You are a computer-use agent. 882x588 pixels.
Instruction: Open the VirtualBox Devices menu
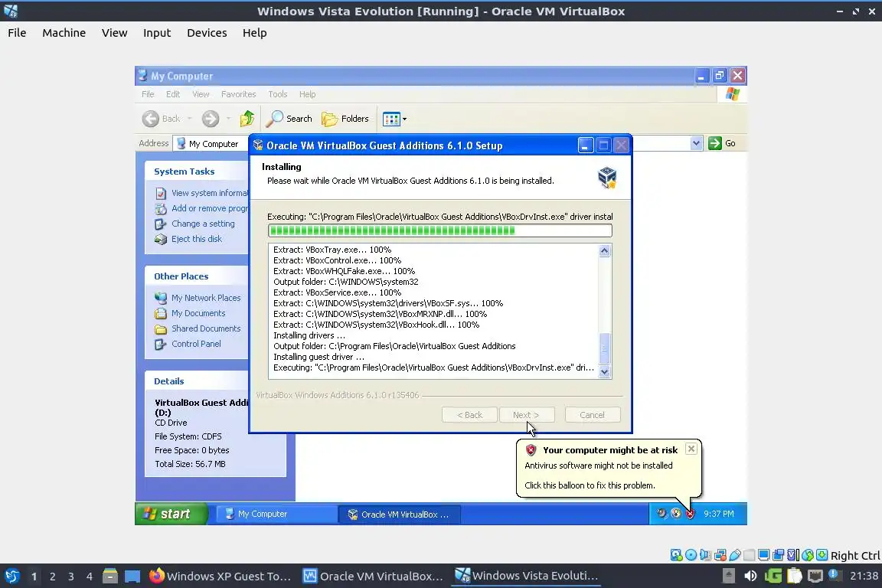pos(207,33)
